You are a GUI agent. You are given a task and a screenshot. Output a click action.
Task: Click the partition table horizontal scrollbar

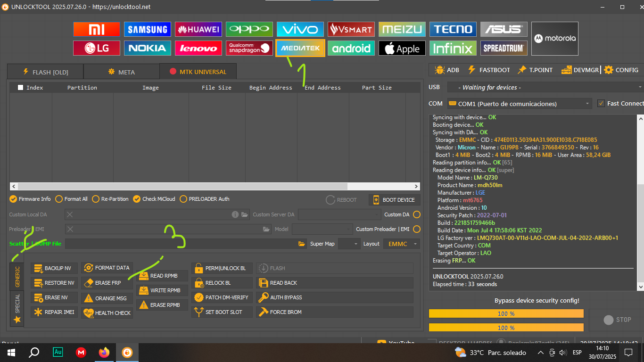click(215, 187)
